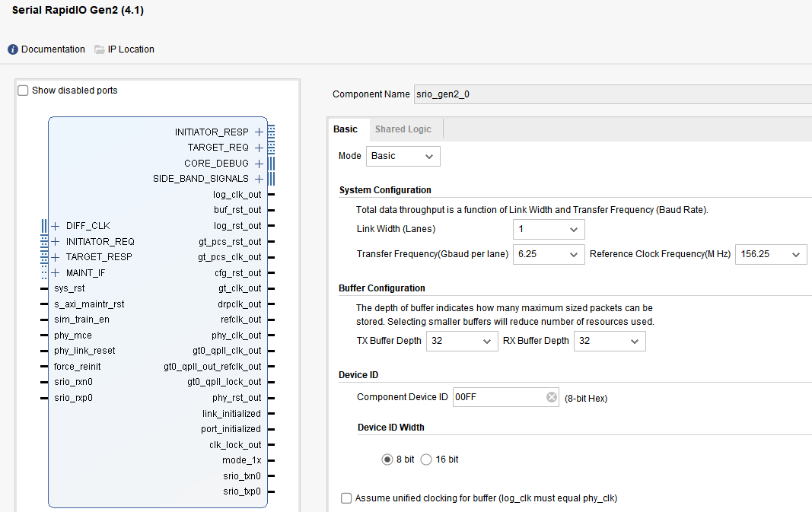Expand the TARGET_REQ port plus icon

[x=259, y=148]
